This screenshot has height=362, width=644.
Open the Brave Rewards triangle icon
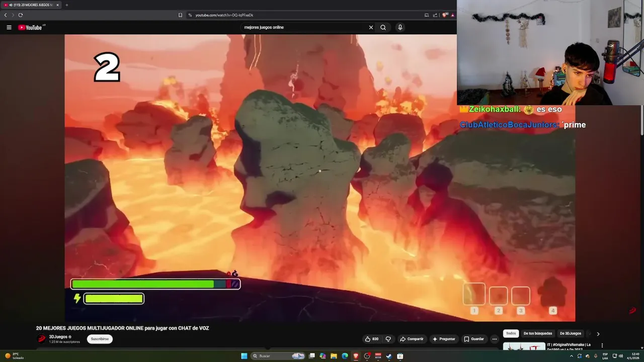click(452, 15)
